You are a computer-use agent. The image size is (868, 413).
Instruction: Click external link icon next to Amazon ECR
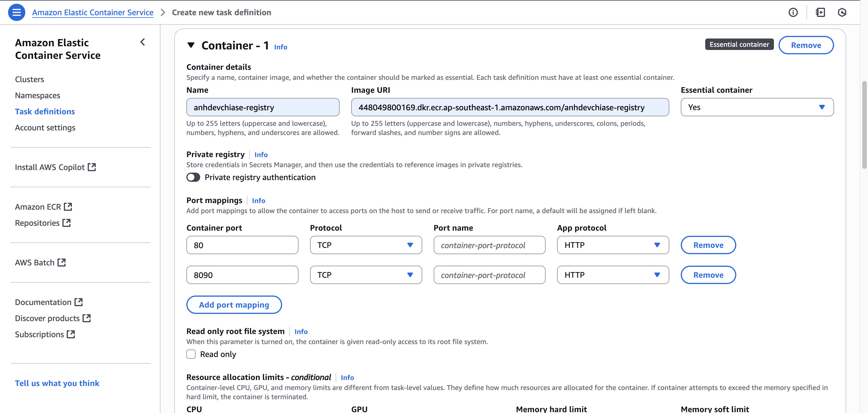tap(68, 207)
